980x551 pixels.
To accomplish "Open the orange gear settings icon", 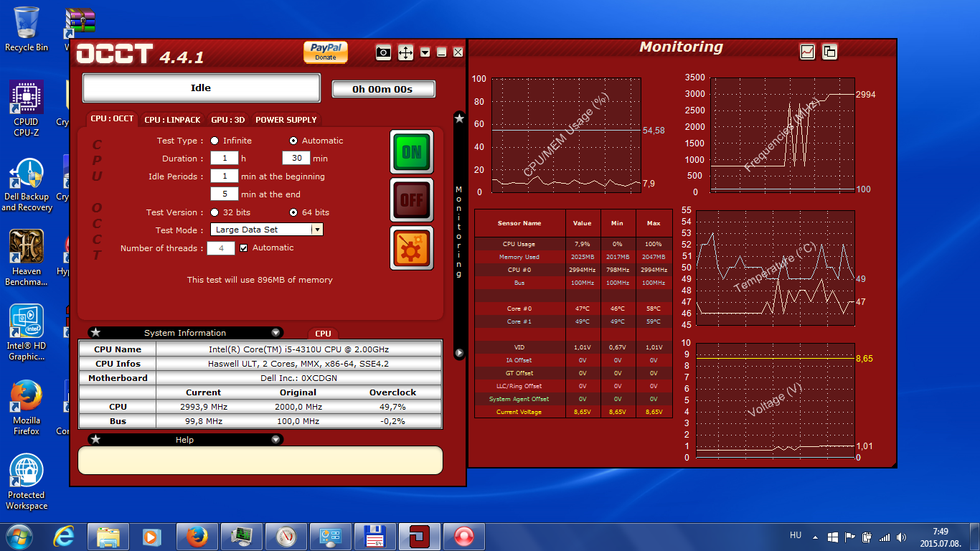I will [412, 248].
